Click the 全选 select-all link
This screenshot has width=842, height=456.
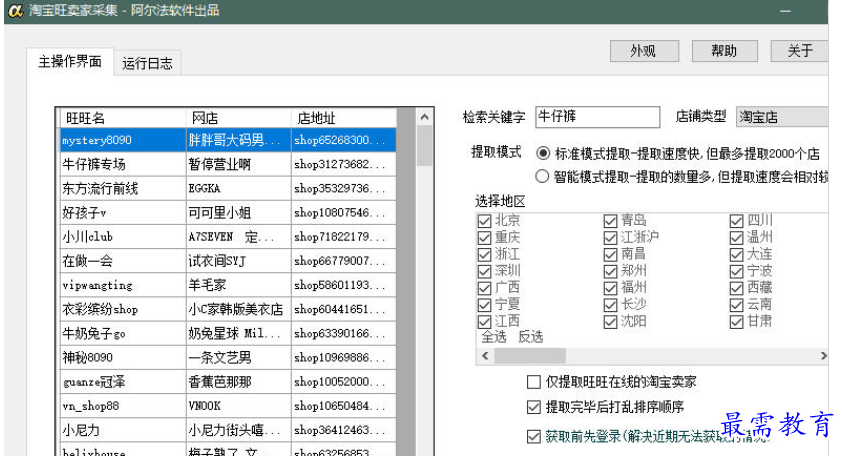coord(493,337)
